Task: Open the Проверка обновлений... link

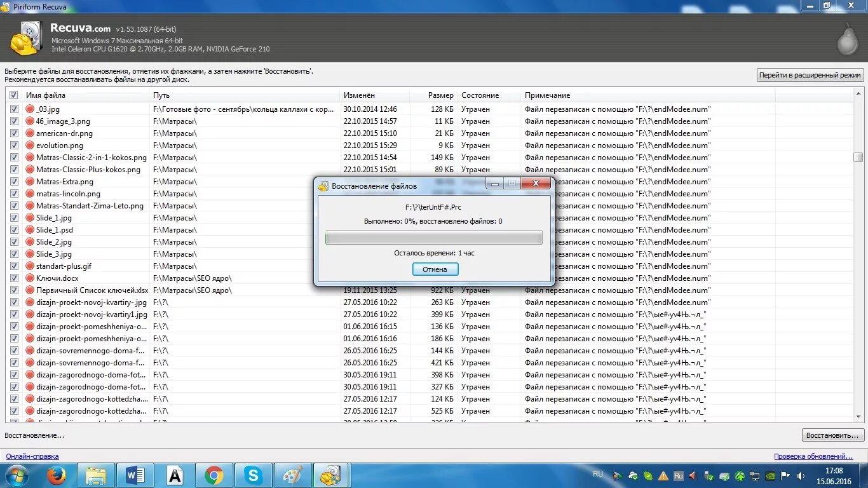Action: tap(813, 456)
